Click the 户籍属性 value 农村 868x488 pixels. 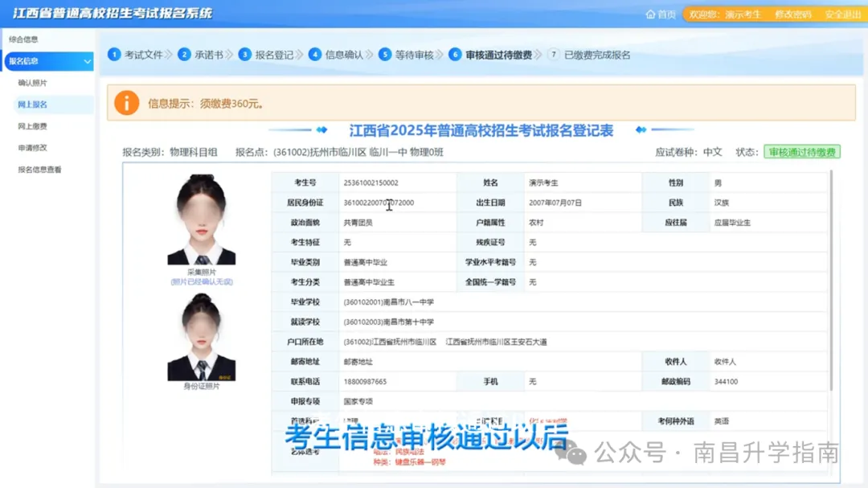[536, 223]
